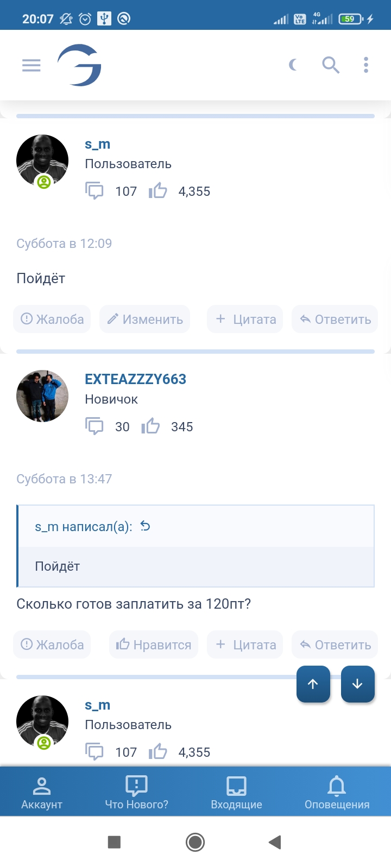
Task: Open the hamburger navigation menu
Action: 31,66
